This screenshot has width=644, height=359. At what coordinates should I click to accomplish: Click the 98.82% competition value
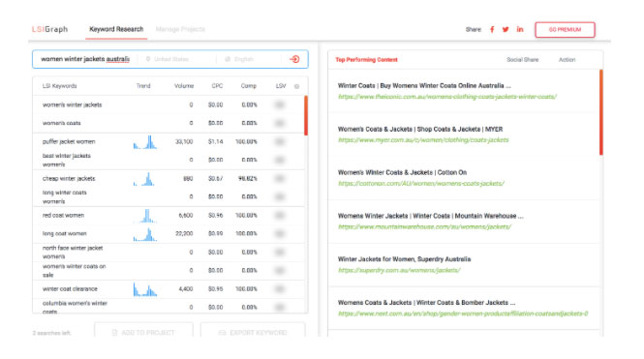coord(248,178)
